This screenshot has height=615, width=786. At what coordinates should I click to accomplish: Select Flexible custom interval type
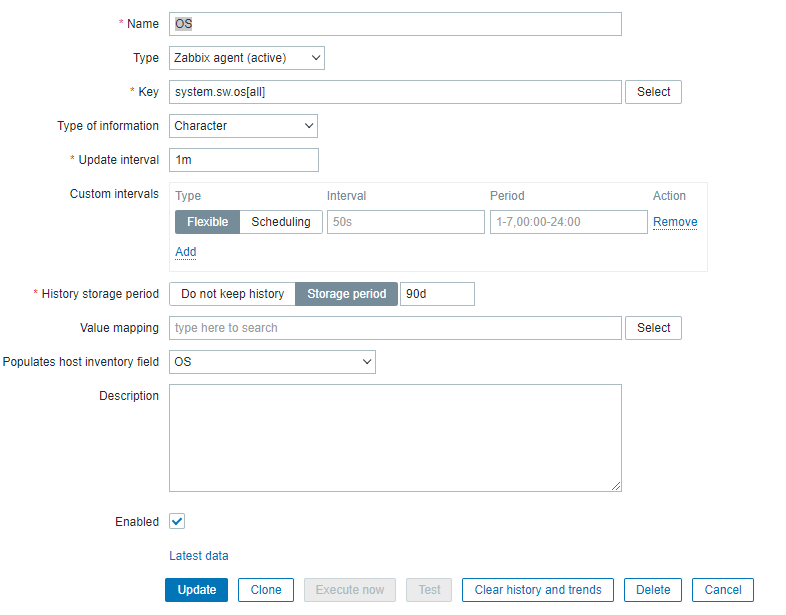[207, 222]
